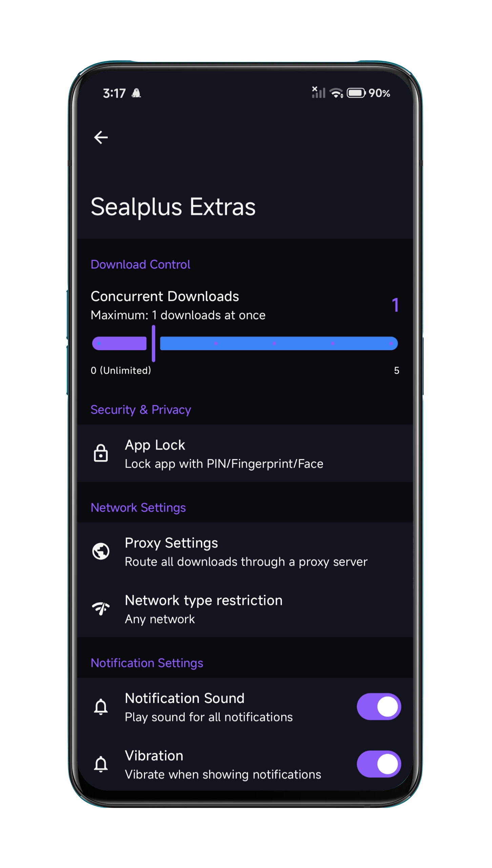Select the Notification Settings section header
Screen dimensions: 492x868
pos(147,663)
